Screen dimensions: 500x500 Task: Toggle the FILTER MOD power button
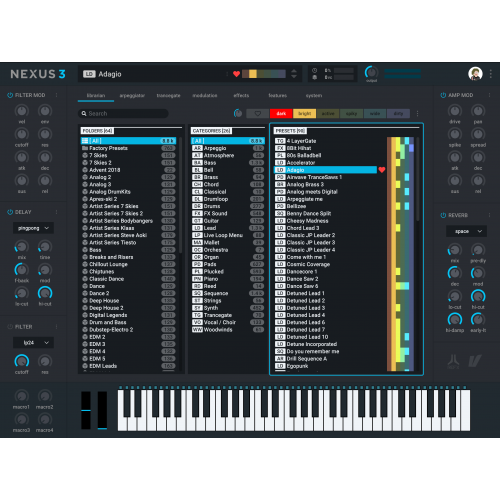10,95
